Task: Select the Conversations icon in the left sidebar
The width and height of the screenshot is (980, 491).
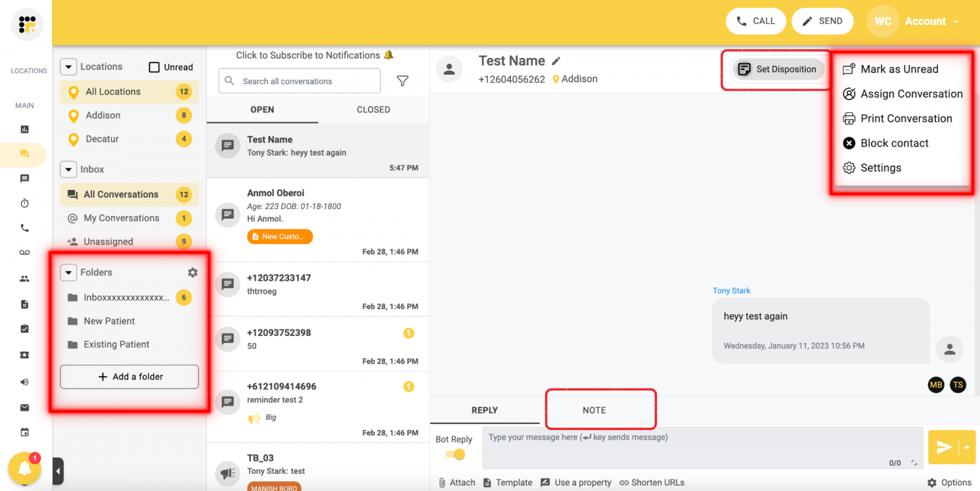Action: pos(24,154)
